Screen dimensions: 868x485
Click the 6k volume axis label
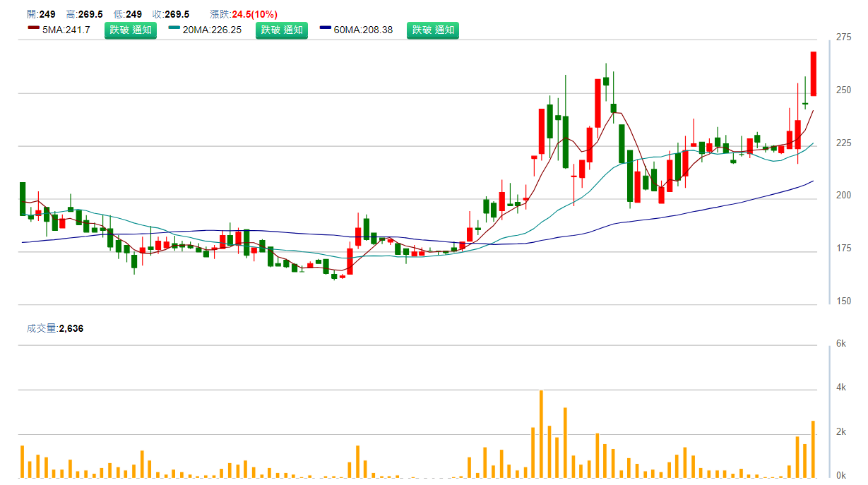pos(840,344)
